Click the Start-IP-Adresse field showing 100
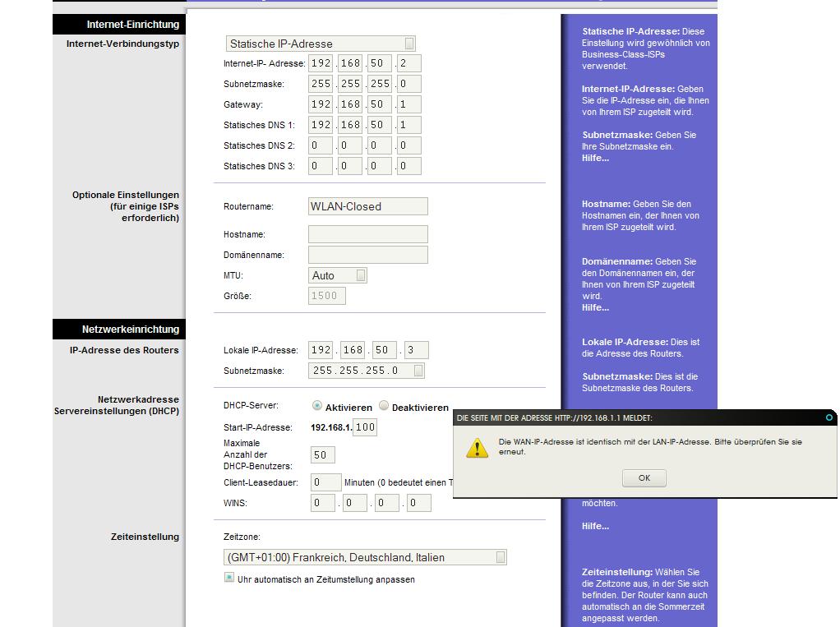Screen dimensions: 840x627 pyautogui.click(x=365, y=427)
